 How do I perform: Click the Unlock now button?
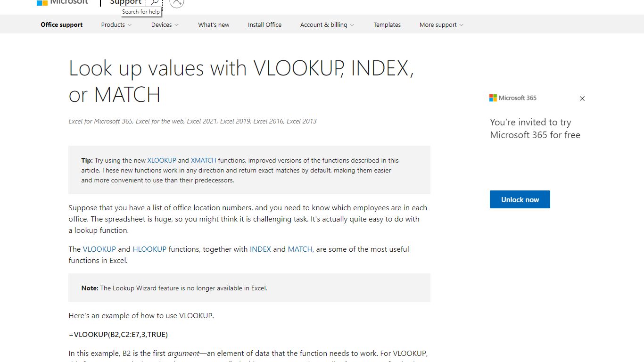click(520, 199)
